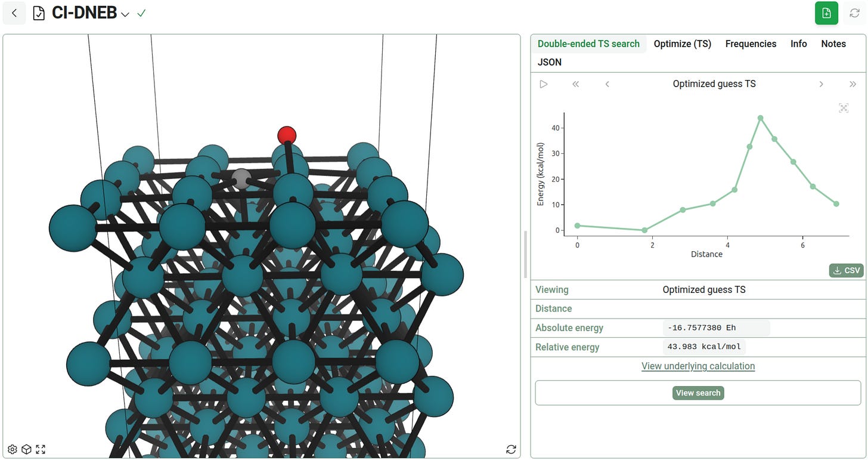
Task: Open the Info tab
Action: 799,44
